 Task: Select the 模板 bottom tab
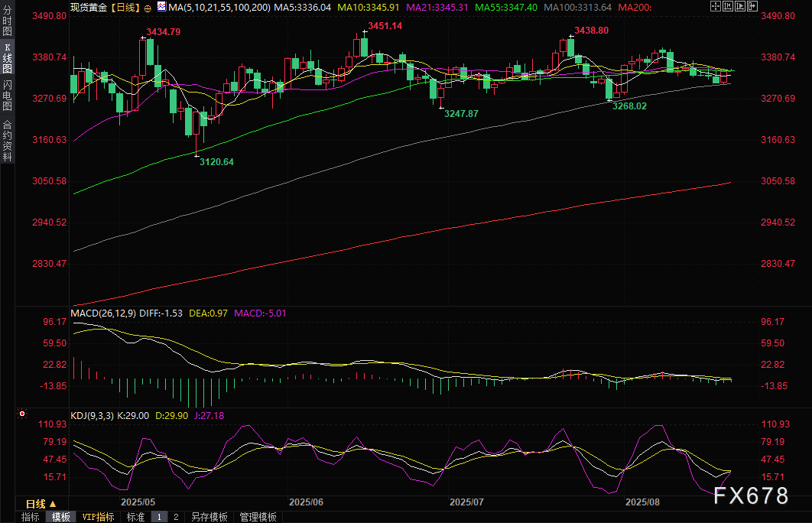[60, 517]
